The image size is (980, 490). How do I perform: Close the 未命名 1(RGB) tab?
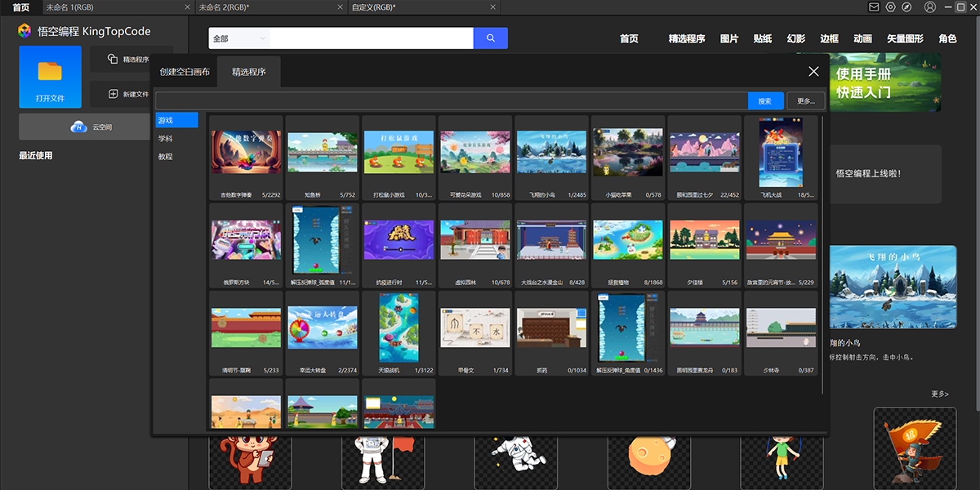pyautogui.click(x=187, y=7)
